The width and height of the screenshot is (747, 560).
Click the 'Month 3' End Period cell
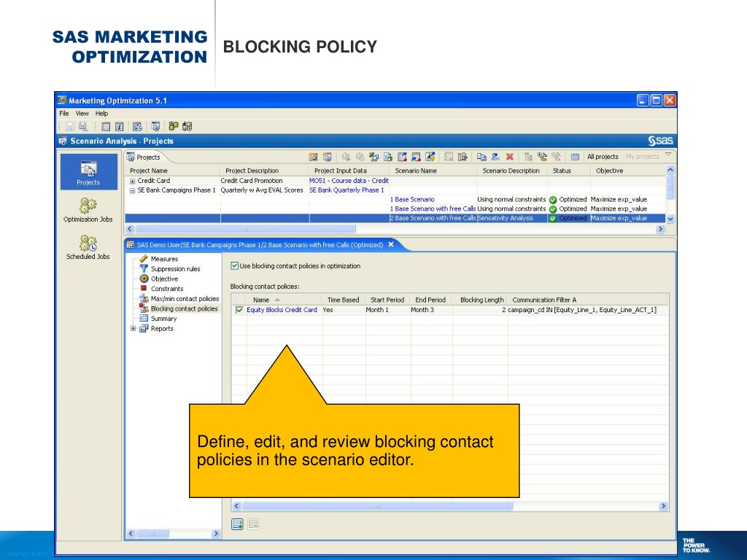[x=422, y=310]
